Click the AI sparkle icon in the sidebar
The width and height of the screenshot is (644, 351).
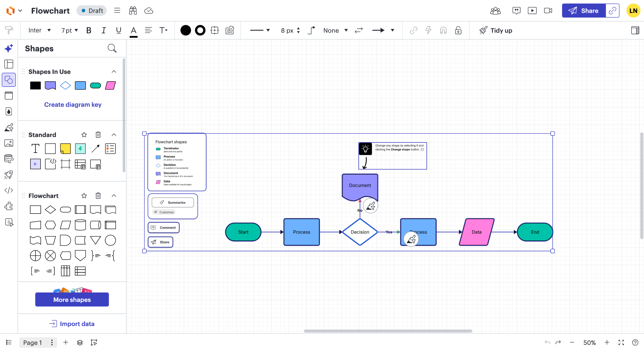pos(9,48)
